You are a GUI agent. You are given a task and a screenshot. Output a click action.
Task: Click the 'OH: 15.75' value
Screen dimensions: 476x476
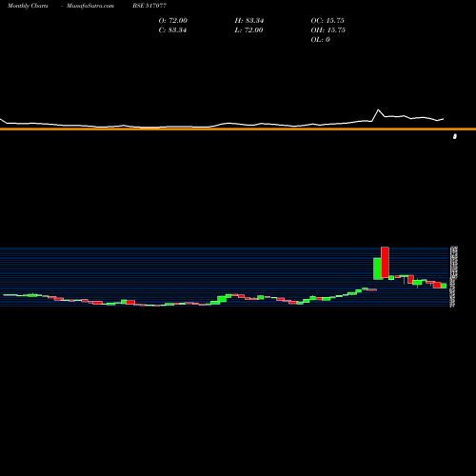(328, 30)
